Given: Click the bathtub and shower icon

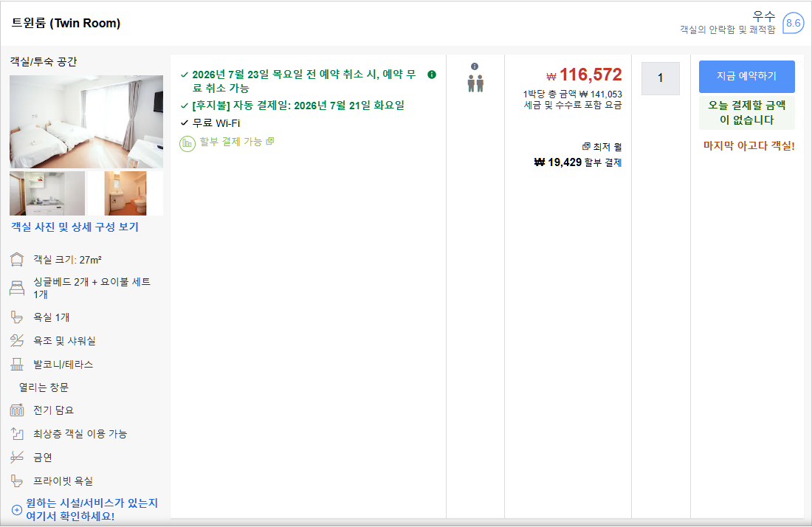Looking at the screenshot, I should pyautogui.click(x=16, y=341).
